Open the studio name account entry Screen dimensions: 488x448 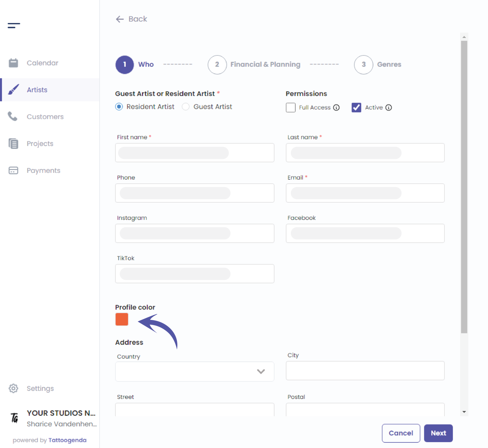tap(61, 413)
